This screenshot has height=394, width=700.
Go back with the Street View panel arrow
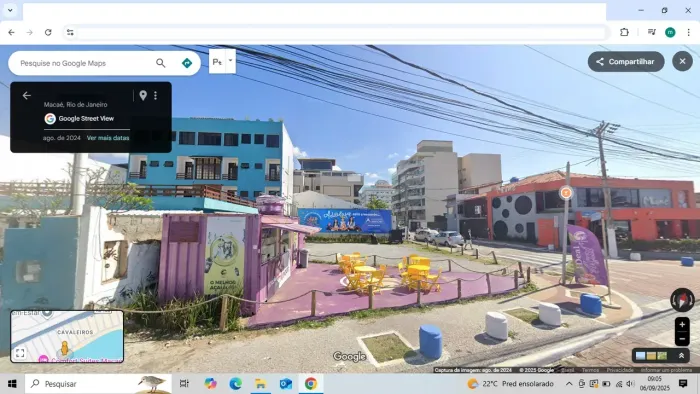click(x=27, y=95)
